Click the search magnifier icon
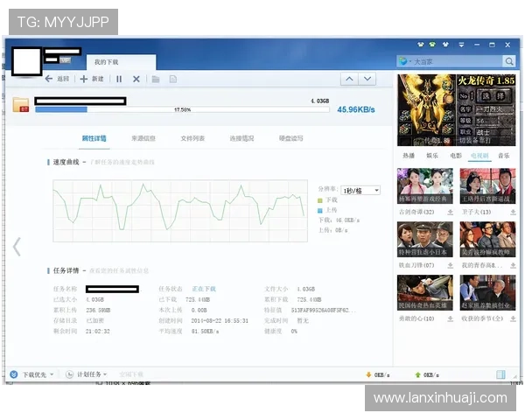525x420 pixels. point(508,61)
